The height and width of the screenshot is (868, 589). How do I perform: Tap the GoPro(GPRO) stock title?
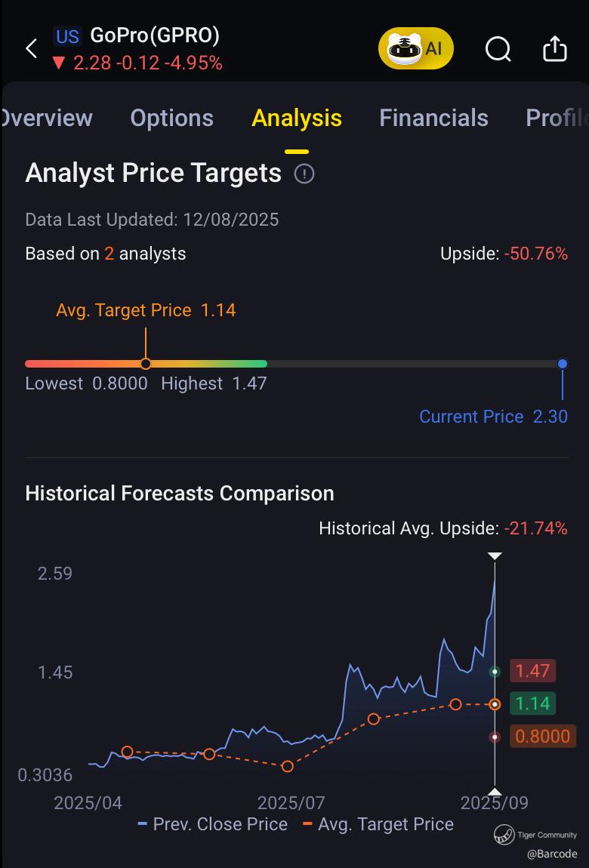click(155, 35)
